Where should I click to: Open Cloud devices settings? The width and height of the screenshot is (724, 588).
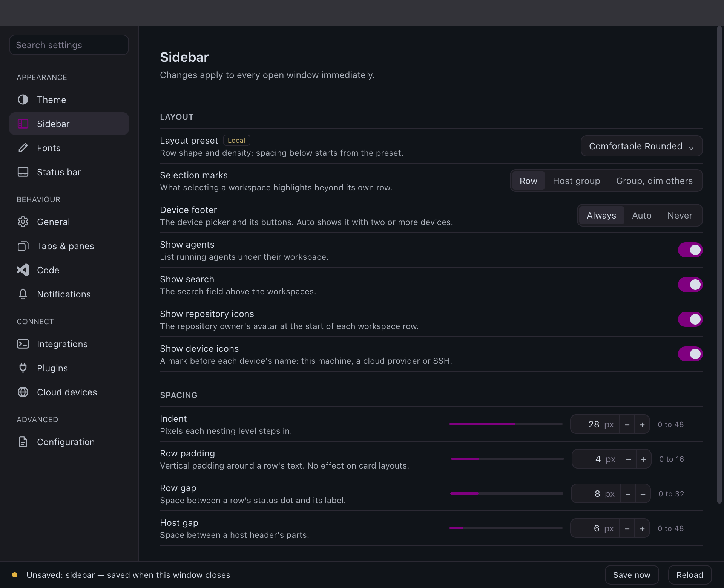coord(69,392)
